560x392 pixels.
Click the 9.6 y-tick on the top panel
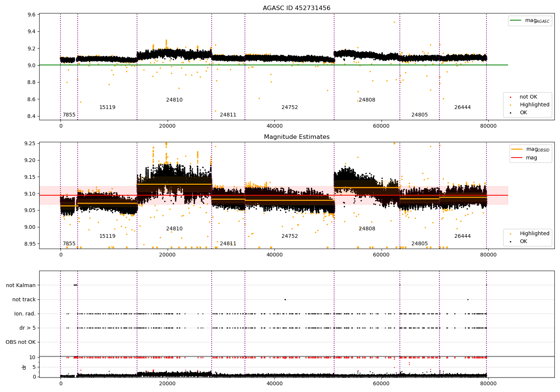point(32,15)
